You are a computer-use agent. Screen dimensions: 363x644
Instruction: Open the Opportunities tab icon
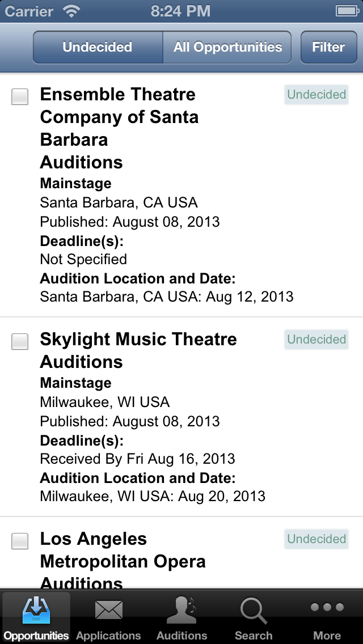(36, 612)
